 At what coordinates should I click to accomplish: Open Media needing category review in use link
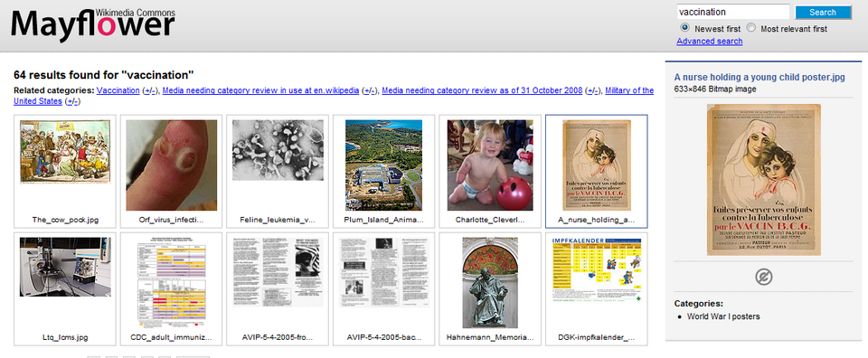260,90
